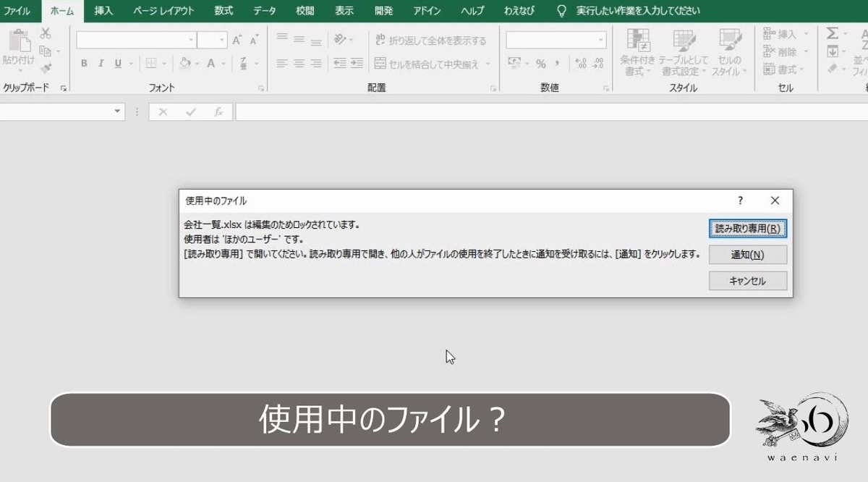Click the Increase Font Size icon
This screenshot has height=482, width=868.
[x=236, y=39]
